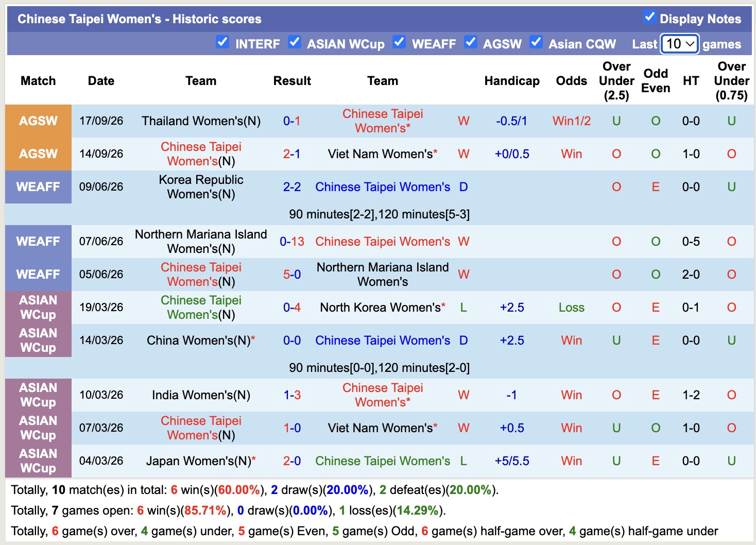Image resolution: width=756 pixels, height=545 pixels.
Task: Open the 2-2 result against Korea Republic
Action: point(292,187)
